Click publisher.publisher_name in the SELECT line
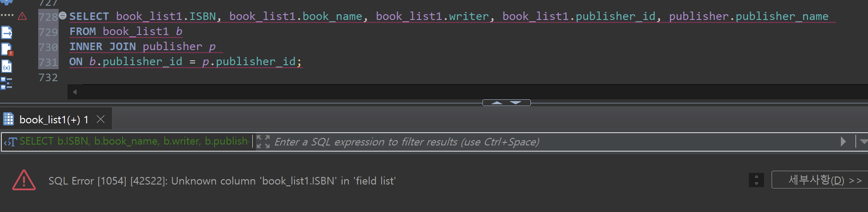Image resolution: width=868 pixels, height=212 pixels. [x=749, y=16]
